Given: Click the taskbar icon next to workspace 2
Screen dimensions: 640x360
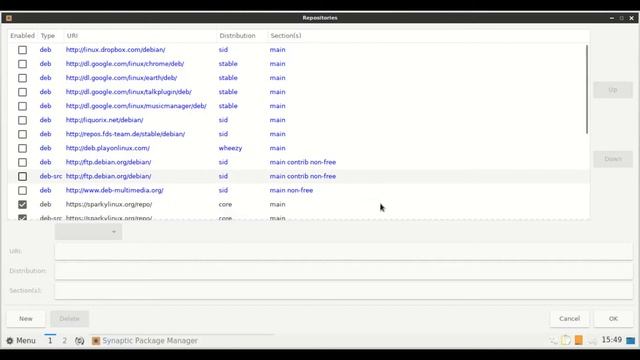Looking at the screenshot, I should point(80,341).
